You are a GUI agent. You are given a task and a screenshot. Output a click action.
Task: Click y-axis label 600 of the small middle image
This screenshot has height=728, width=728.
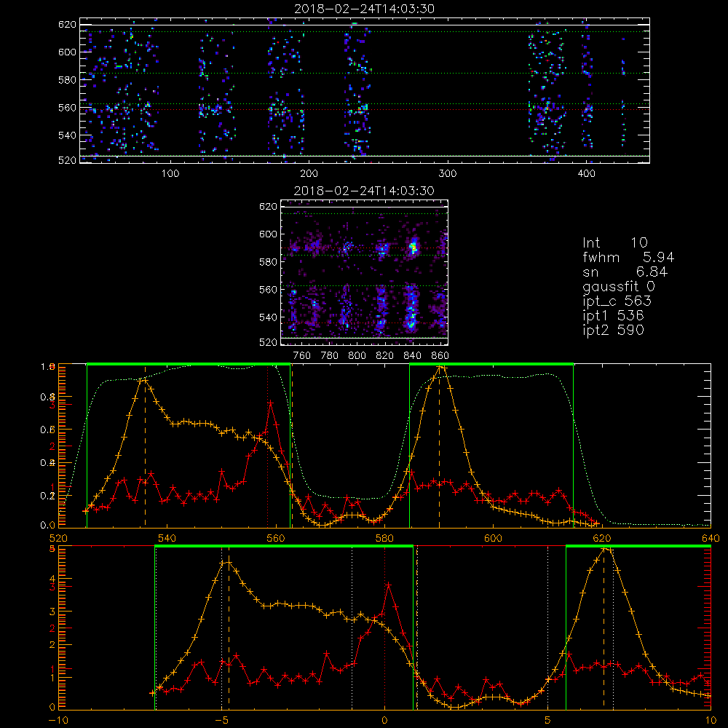tap(268, 234)
